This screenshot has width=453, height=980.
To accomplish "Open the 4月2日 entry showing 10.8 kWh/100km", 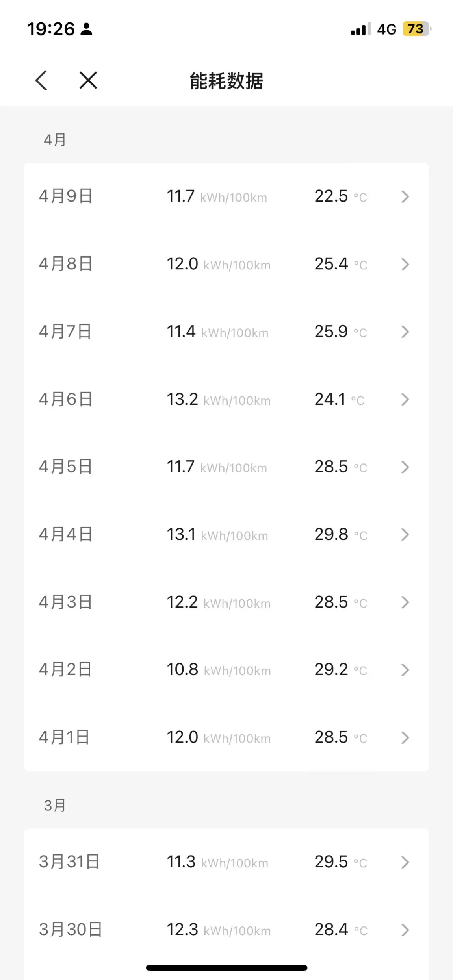I will pos(226,670).
